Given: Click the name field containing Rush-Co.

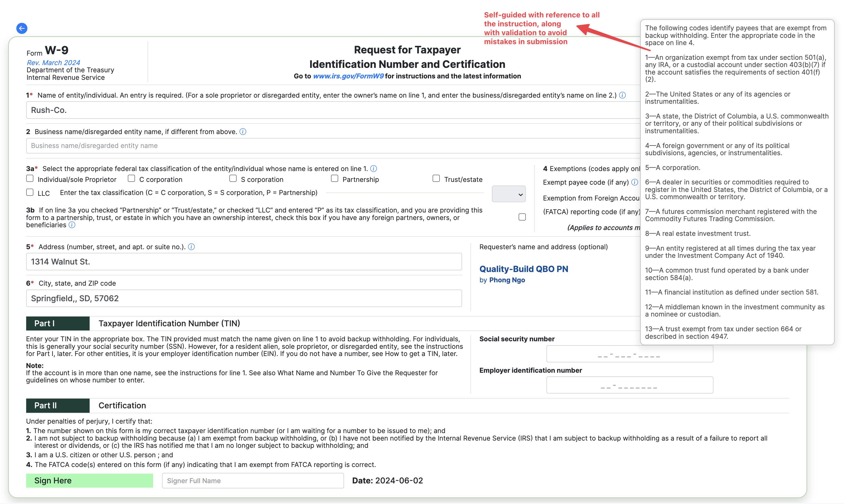Looking at the screenshot, I should [333, 110].
